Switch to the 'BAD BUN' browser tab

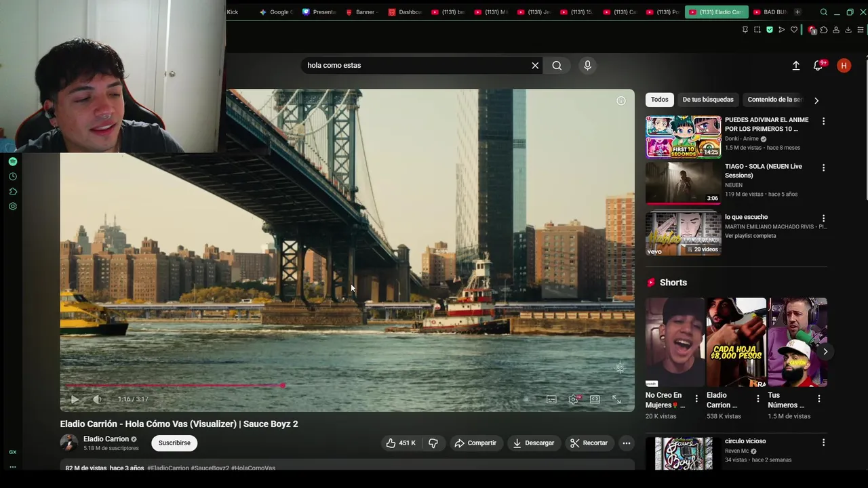pyautogui.click(x=770, y=12)
